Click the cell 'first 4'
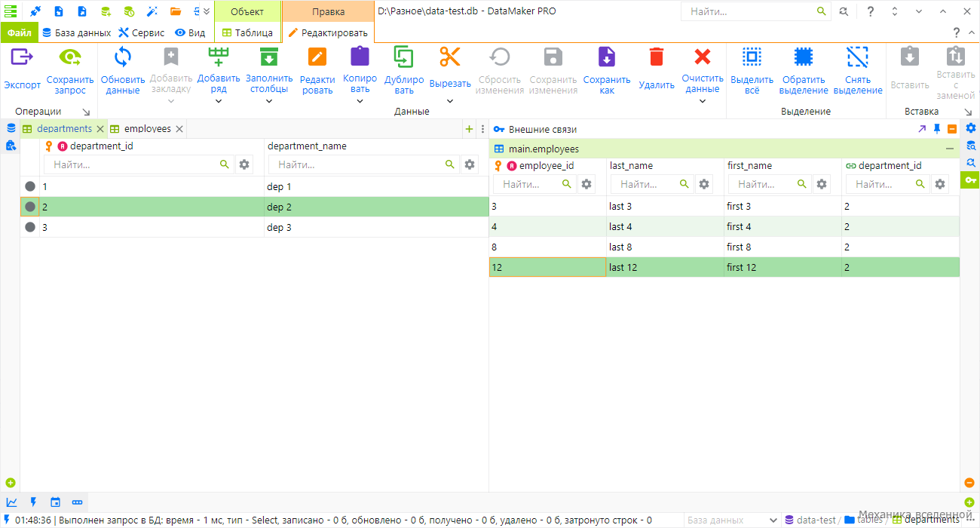 click(782, 226)
